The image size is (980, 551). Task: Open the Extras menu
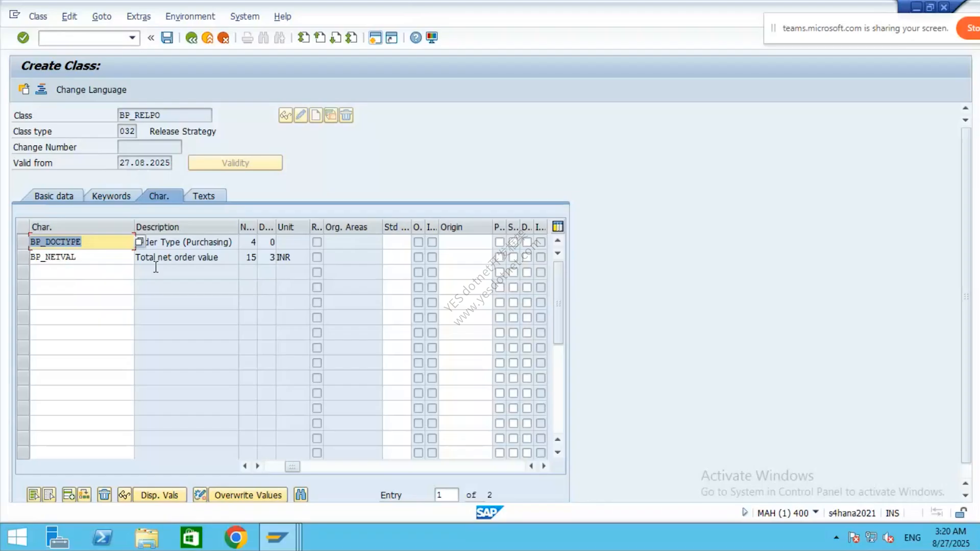tap(138, 16)
